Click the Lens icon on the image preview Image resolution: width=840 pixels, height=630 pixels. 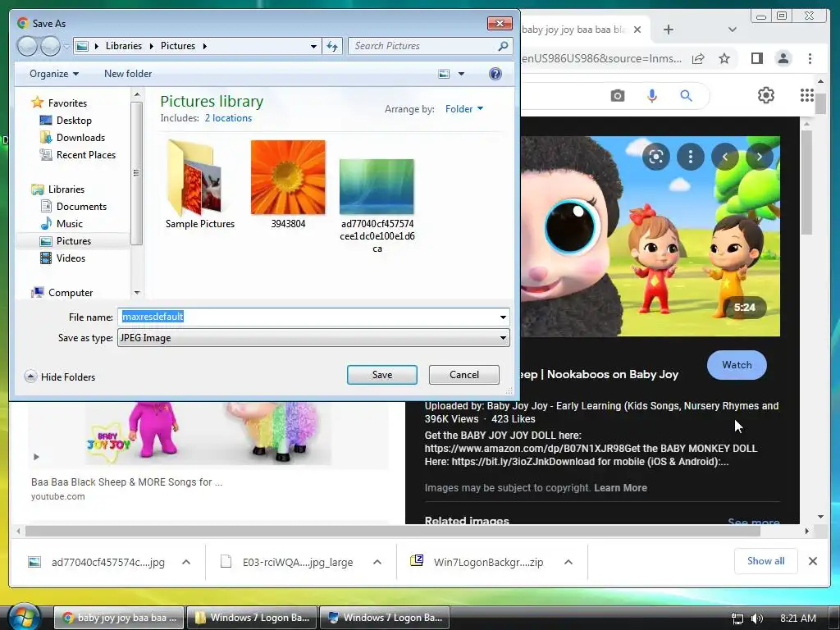point(656,157)
